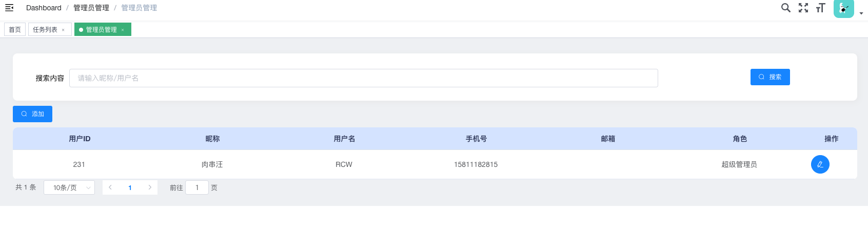
Task: Open the font size icon
Action: pyautogui.click(x=821, y=8)
